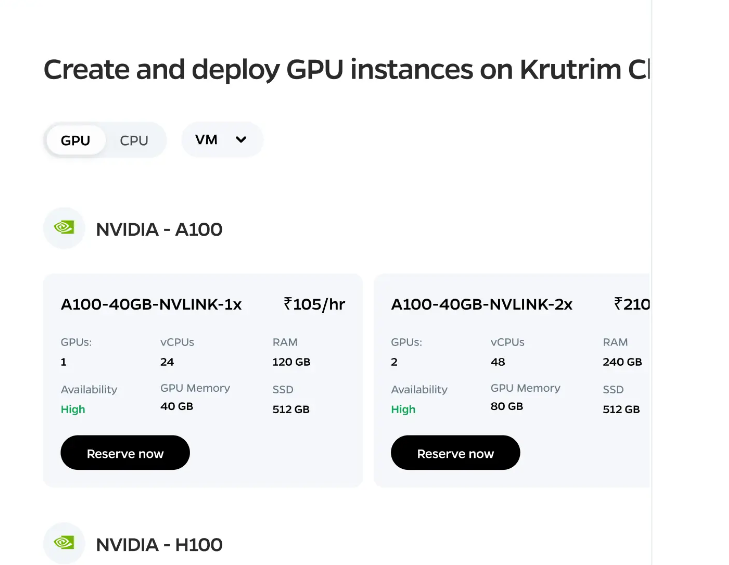Viewport: 729px width, 565px height.
Task: Click the chevron arrow in VM selector
Action: point(241,140)
